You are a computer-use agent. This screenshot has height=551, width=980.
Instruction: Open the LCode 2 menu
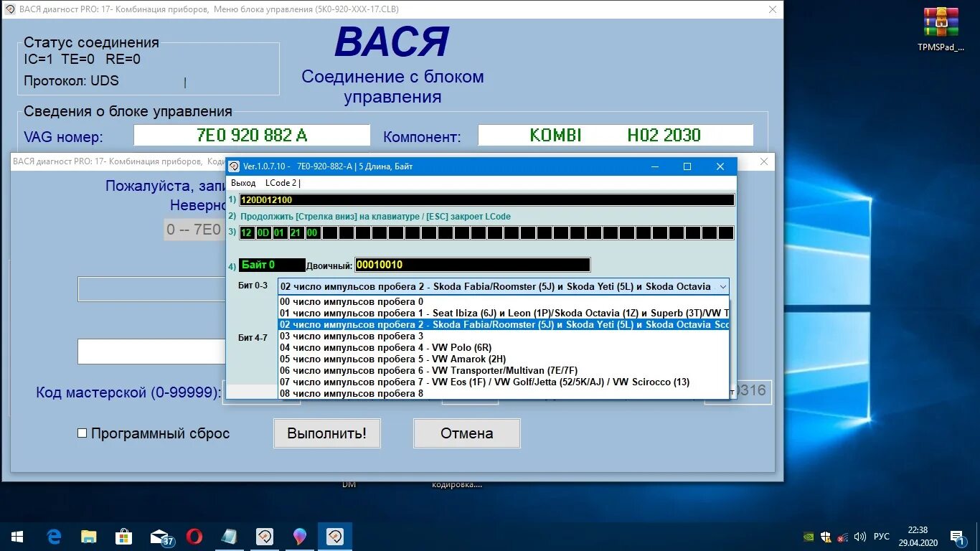283,183
